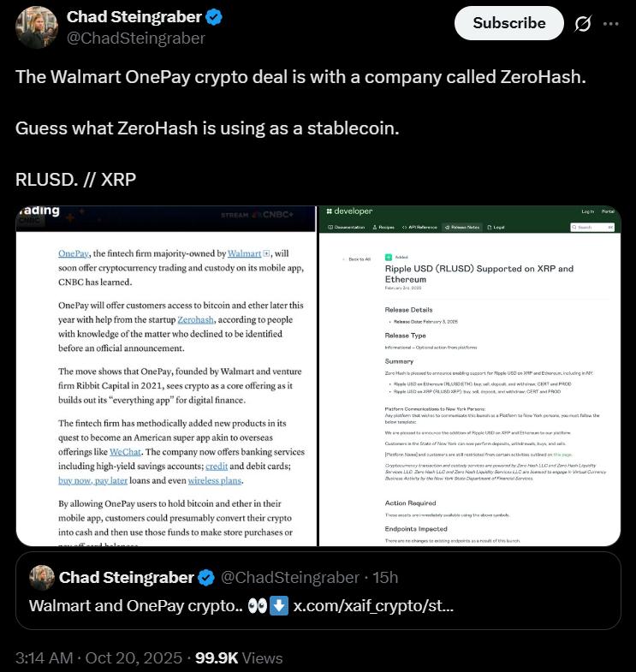Click the verified badge in quoted tweet
Image resolution: width=636 pixels, height=672 pixels.
click(206, 579)
